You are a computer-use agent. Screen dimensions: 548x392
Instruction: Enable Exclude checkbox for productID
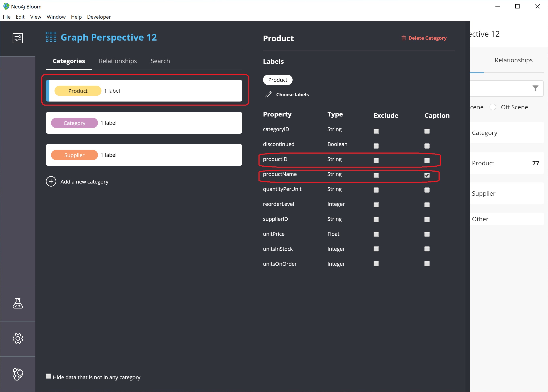pyautogui.click(x=376, y=161)
